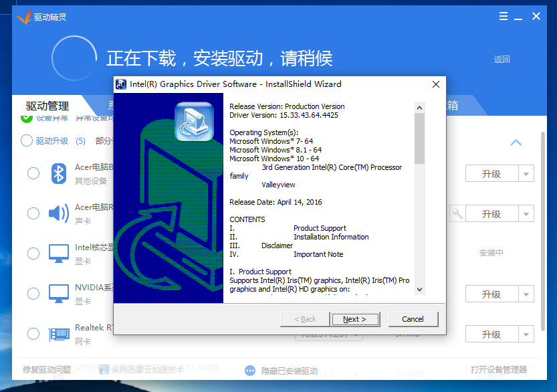
Task: Click the sound card speaker icon
Action: tap(59, 214)
